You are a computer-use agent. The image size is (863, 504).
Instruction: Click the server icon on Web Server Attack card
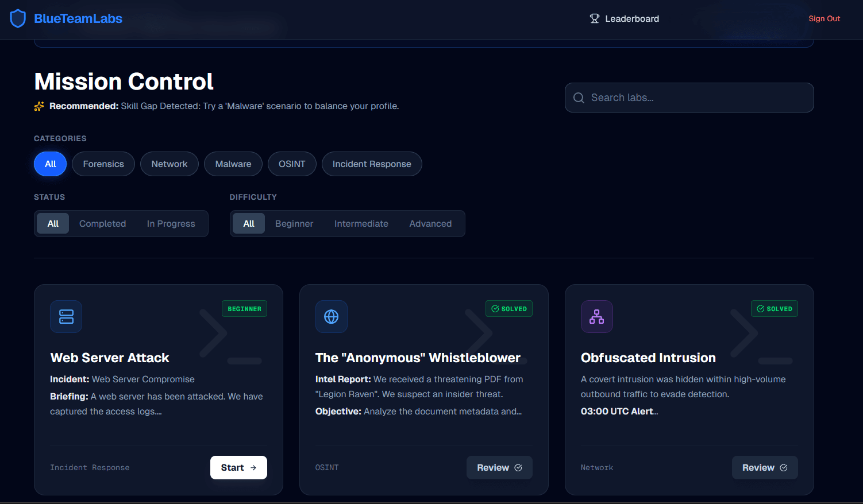pyautogui.click(x=66, y=316)
